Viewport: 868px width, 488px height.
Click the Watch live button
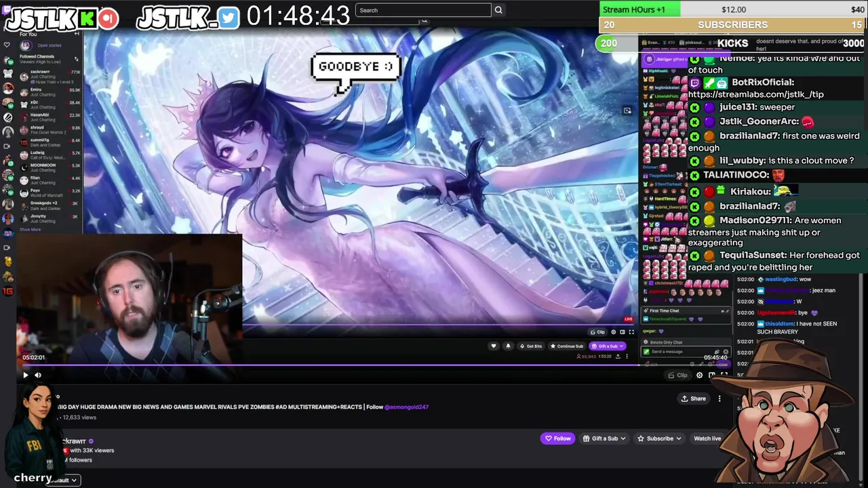tap(707, 439)
